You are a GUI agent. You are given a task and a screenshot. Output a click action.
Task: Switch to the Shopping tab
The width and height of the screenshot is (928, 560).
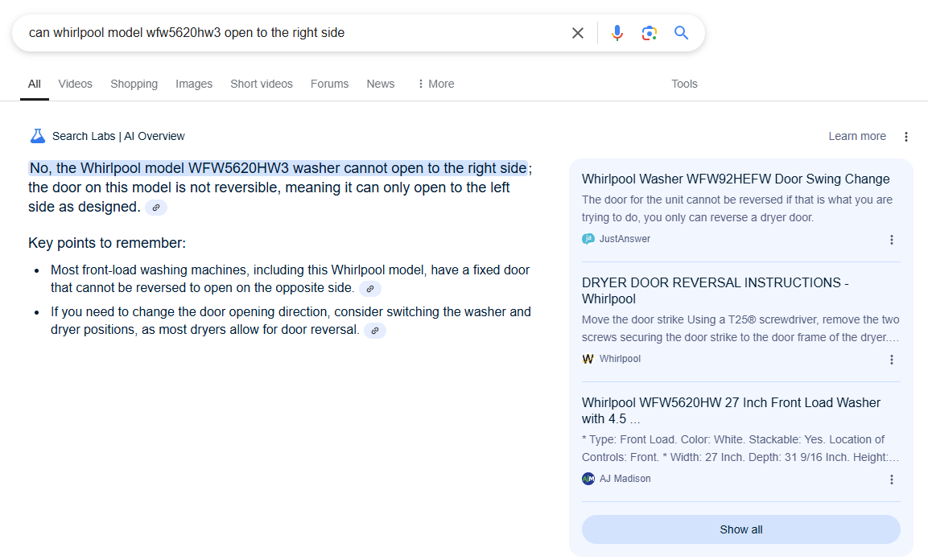pos(134,84)
